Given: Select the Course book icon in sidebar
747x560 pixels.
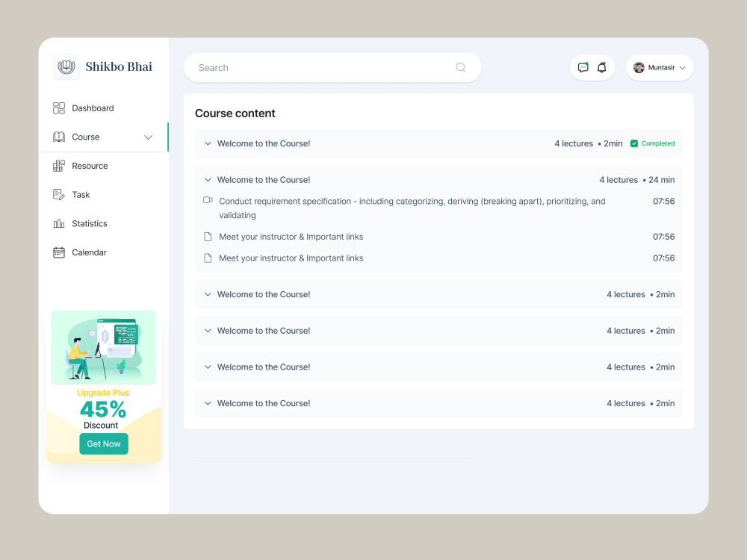Looking at the screenshot, I should tap(59, 137).
